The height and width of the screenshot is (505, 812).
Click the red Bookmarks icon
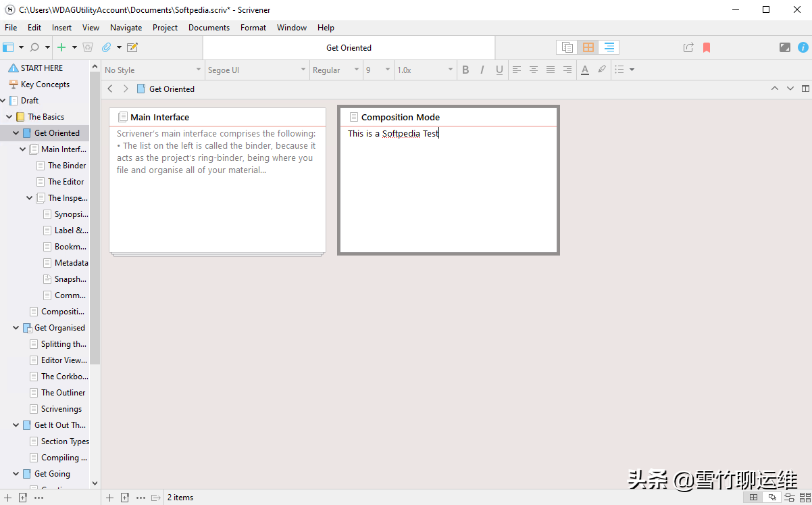tap(707, 47)
